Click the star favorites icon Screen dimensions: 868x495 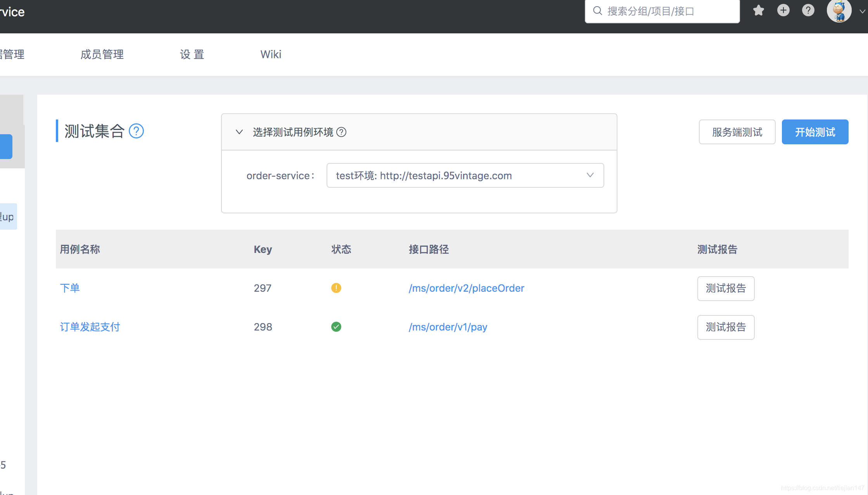point(758,10)
